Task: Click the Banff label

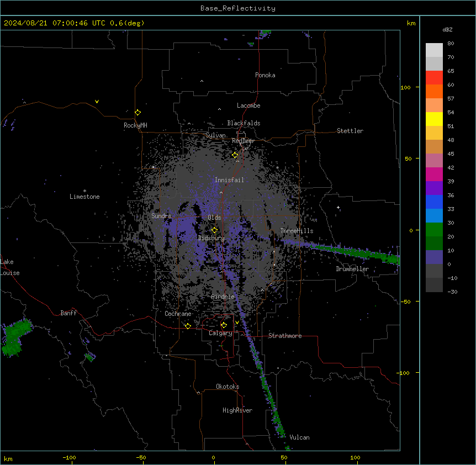Action: click(x=68, y=313)
